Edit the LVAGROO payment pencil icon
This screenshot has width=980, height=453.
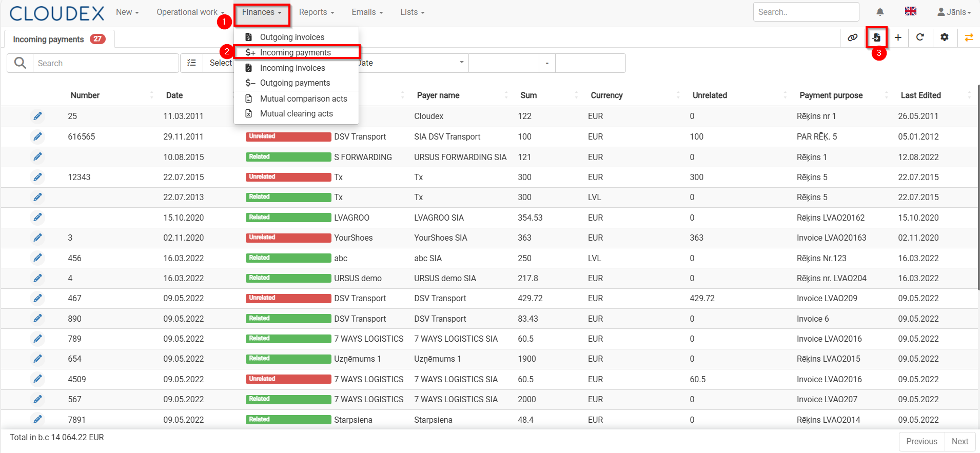[x=37, y=218]
